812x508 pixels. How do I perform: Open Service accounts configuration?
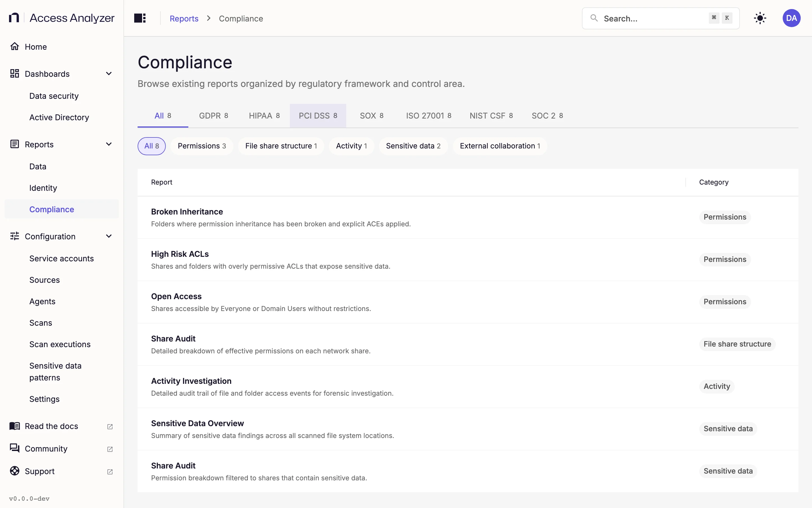pos(61,259)
